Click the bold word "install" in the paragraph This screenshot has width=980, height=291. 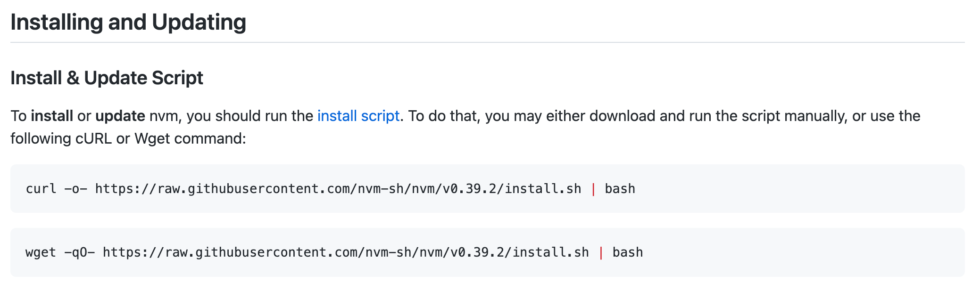click(52, 116)
